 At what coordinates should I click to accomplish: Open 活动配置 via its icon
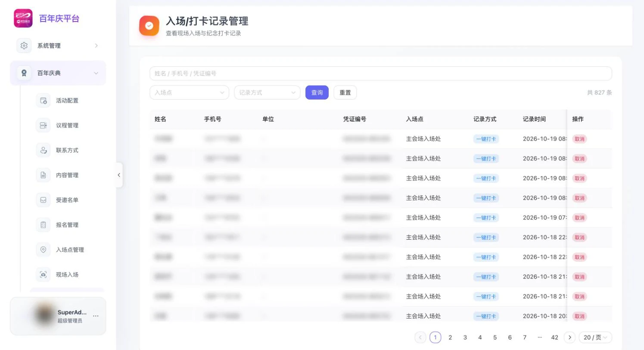[43, 101]
